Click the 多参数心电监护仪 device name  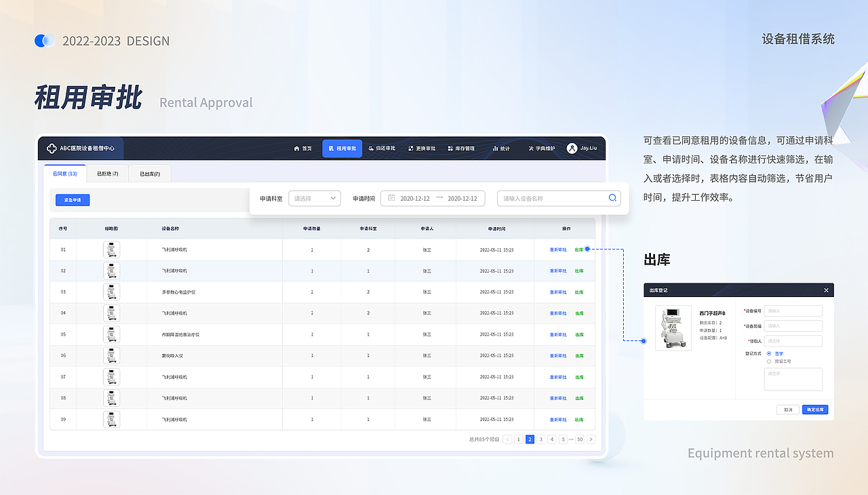tap(179, 292)
